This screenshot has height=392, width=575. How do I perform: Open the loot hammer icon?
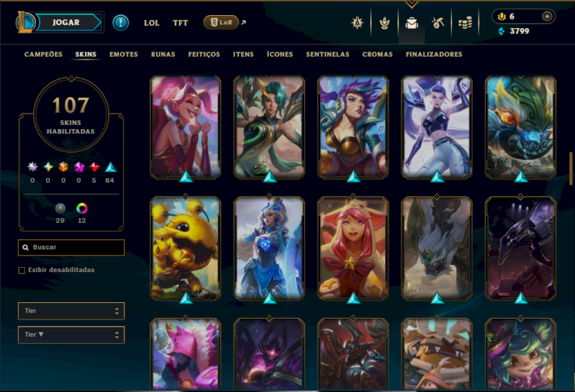438,23
